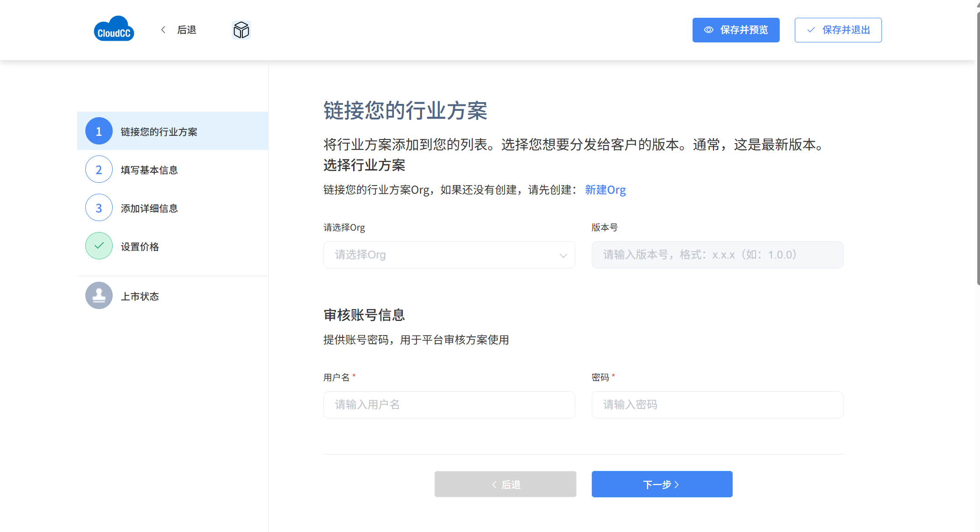Open the 新建Org link

click(x=605, y=190)
